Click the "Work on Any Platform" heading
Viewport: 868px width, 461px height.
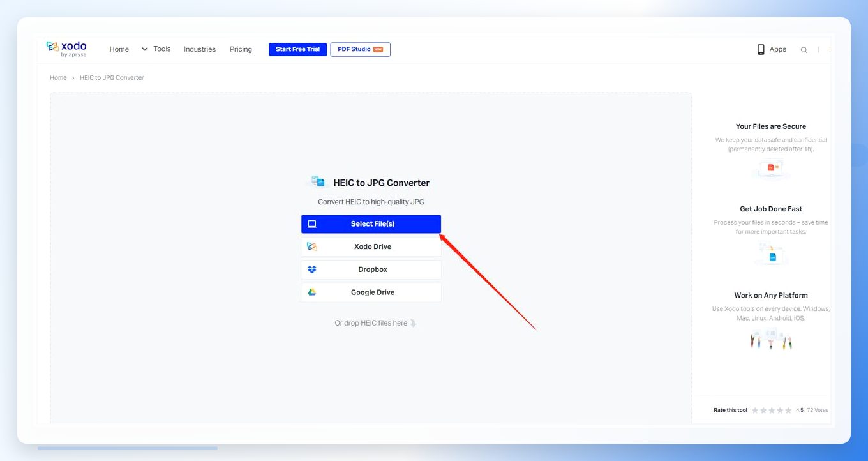coord(771,296)
